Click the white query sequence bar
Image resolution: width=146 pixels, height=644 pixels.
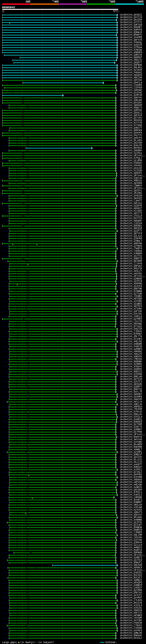[60, 9]
